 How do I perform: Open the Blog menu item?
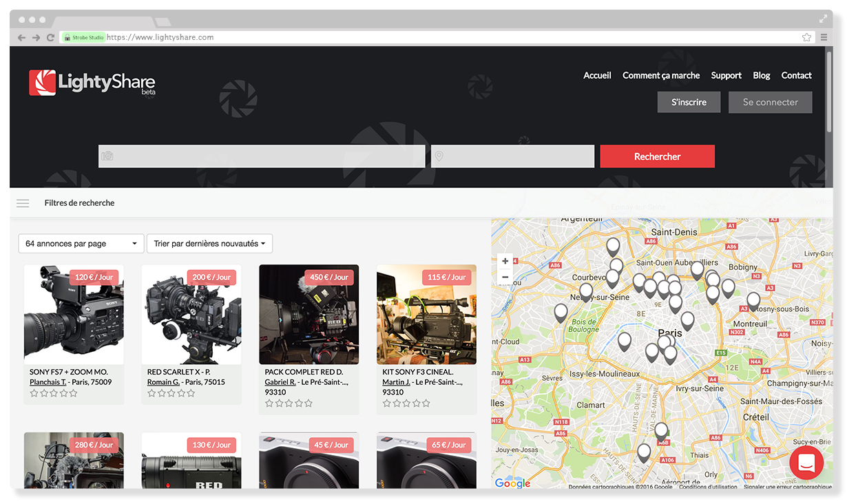click(762, 75)
